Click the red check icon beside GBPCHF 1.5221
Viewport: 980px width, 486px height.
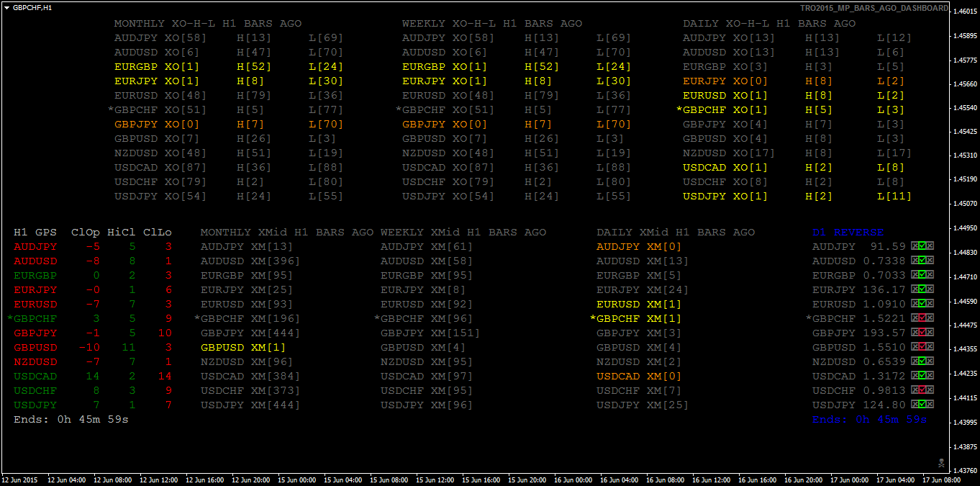tap(922, 318)
